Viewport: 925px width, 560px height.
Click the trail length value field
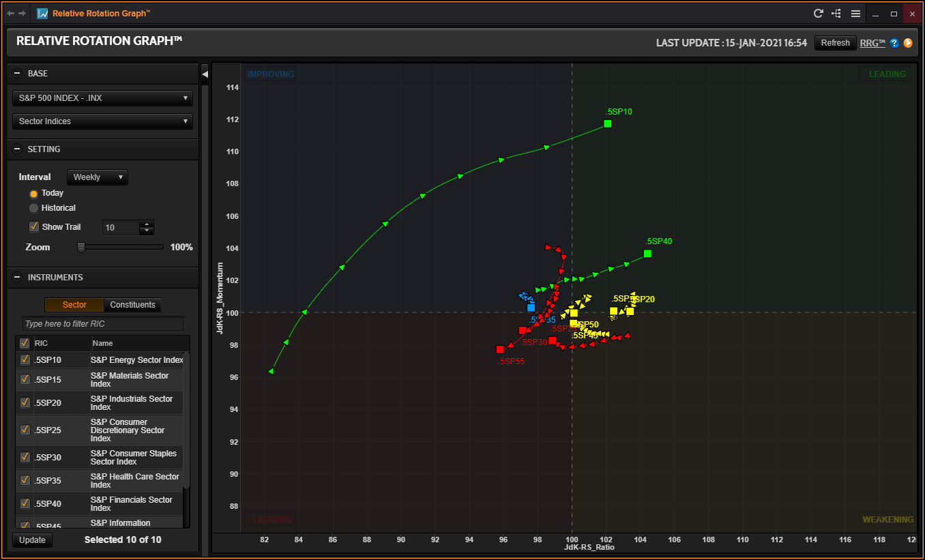pos(121,228)
